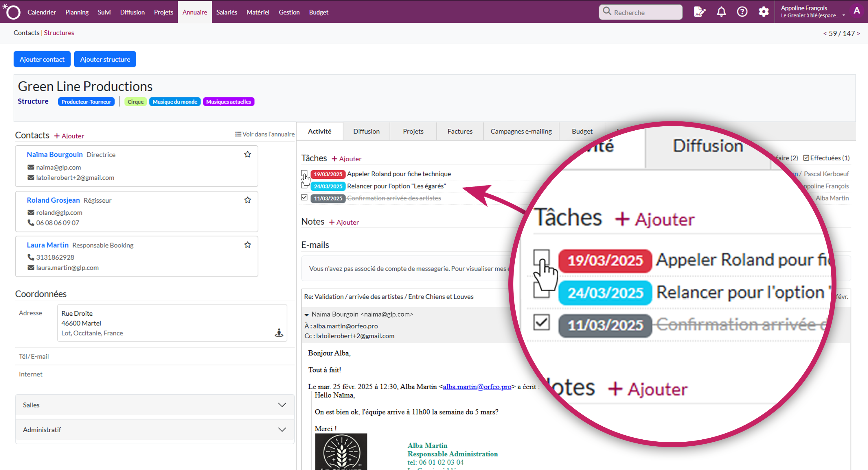Click the Internet row

[x=155, y=374]
